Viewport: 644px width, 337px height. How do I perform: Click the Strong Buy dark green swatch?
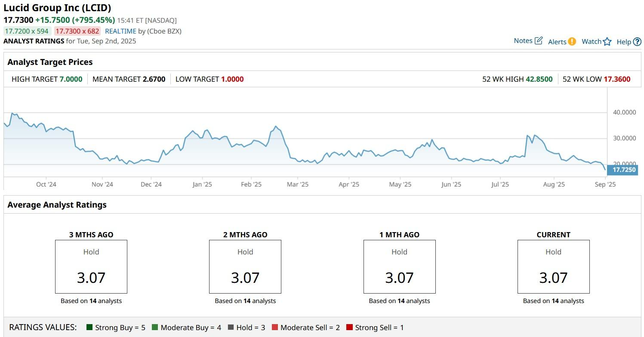click(x=89, y=328)
